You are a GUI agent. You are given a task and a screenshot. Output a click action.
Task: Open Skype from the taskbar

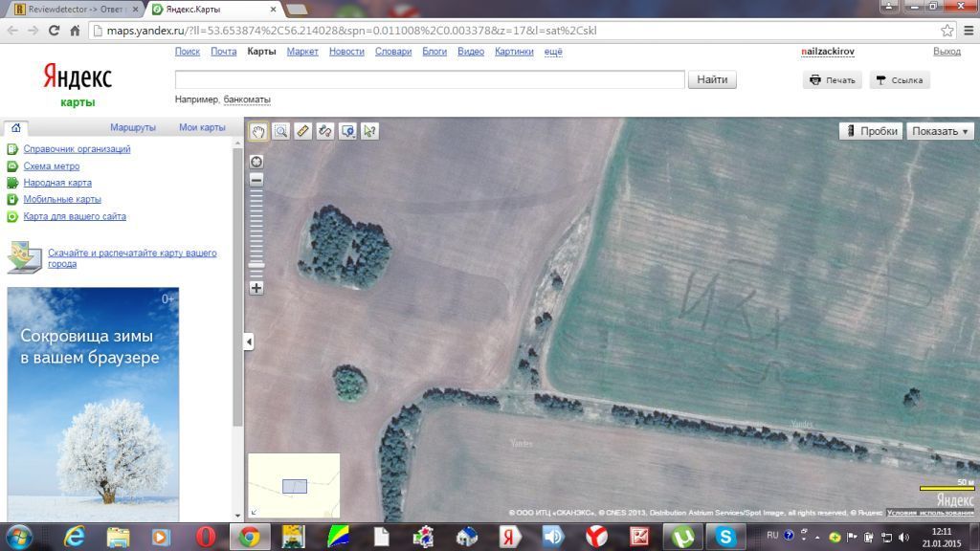point(726,537)
